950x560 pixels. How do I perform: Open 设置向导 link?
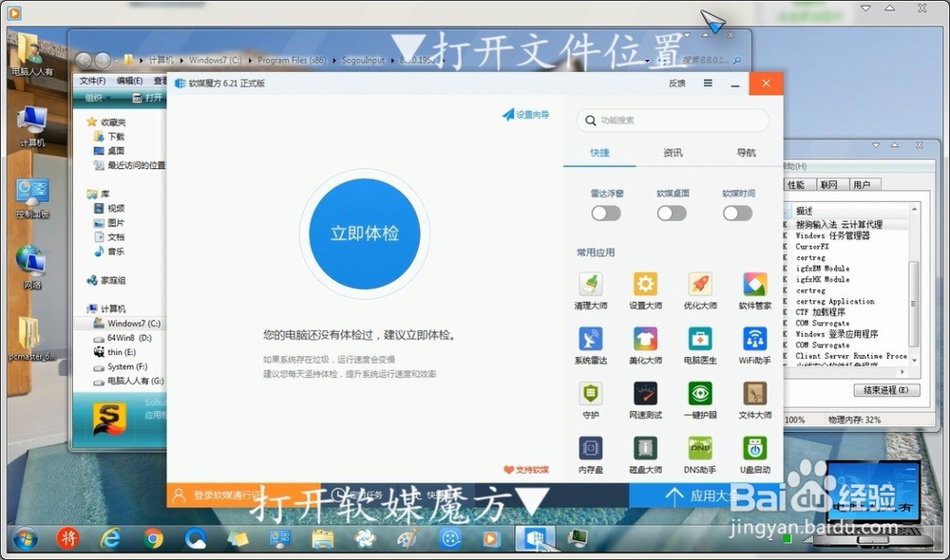(x=526, y=115)
